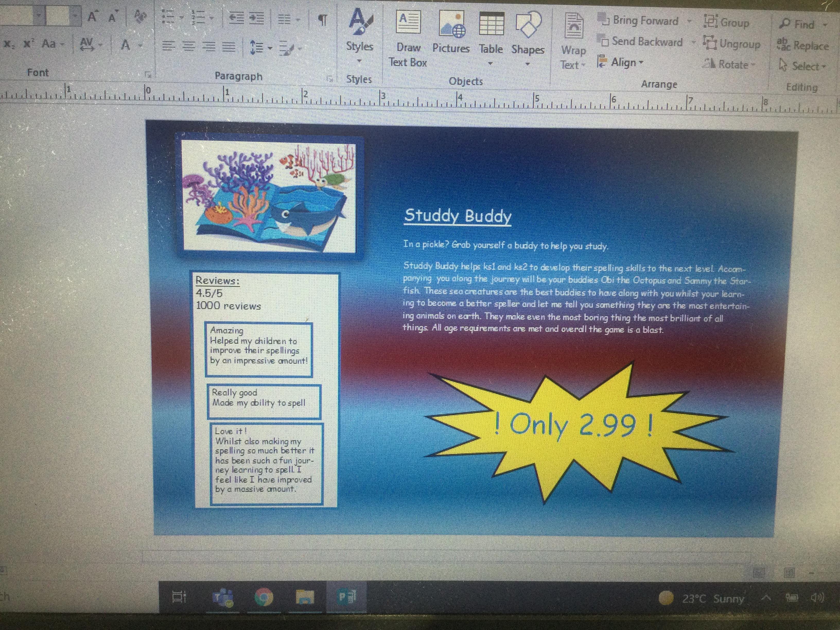Image resolution: width=840 pixels, height=630 pixels.
Task: Click the Find magnifier icon
Action: coord(785,23)
